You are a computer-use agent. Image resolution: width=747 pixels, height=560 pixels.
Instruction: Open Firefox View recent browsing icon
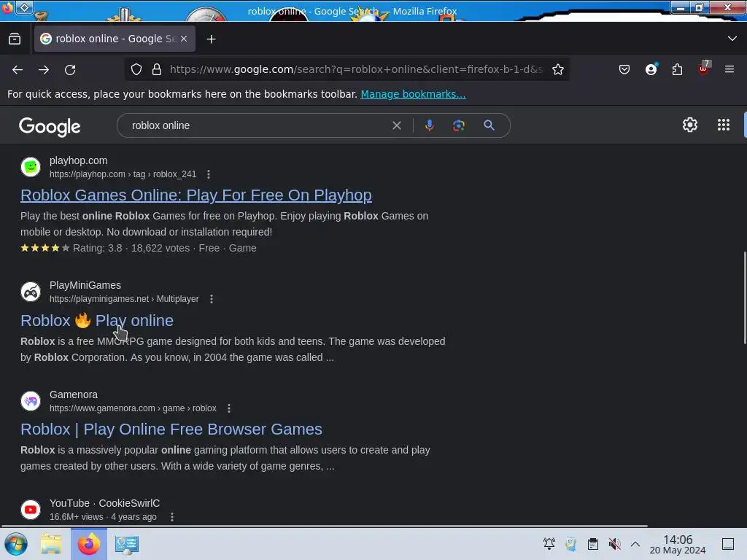click(x=15, y=39)
